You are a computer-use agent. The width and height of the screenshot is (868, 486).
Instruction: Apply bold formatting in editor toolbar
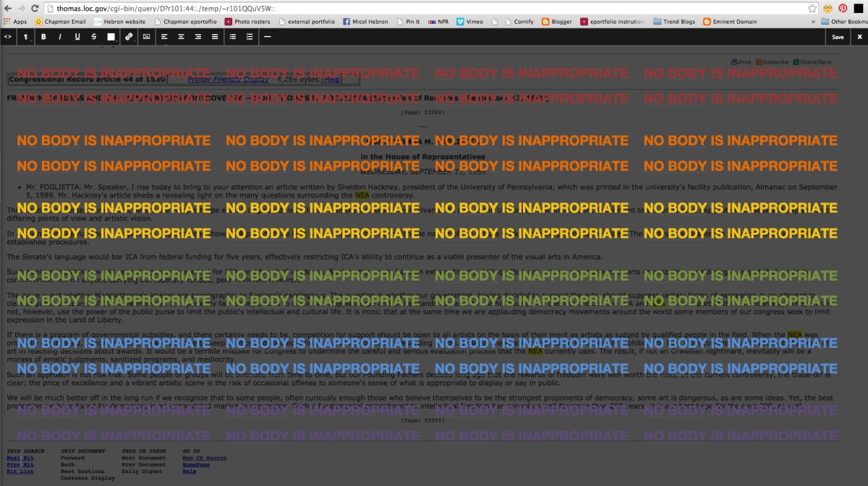[x=43, y=36]
